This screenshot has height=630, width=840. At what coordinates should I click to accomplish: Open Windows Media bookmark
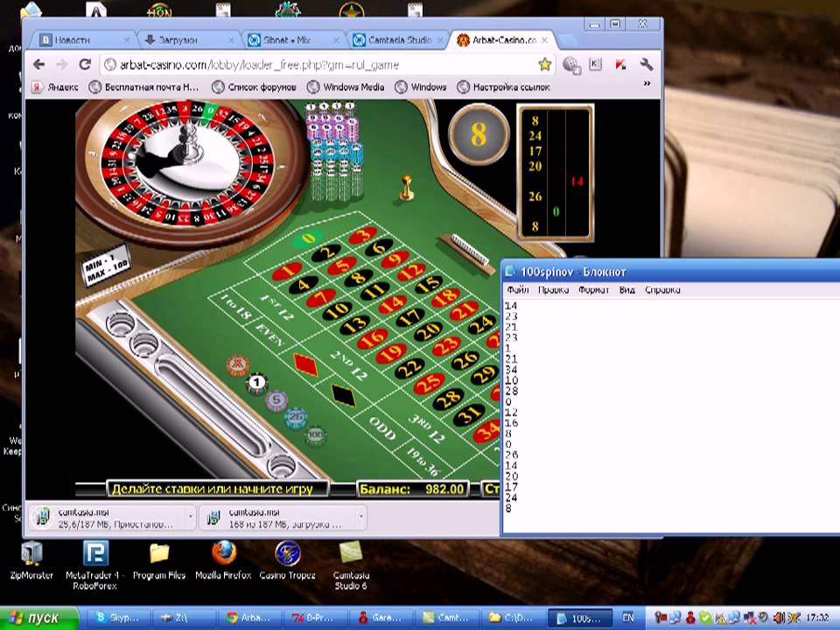pos(346,87)
